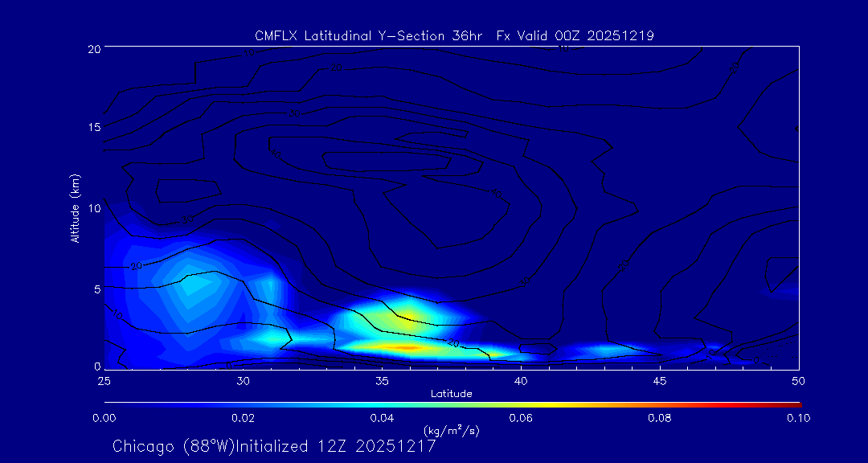
Task: Click color scale value 0.10
Action: tap(799, 418)
